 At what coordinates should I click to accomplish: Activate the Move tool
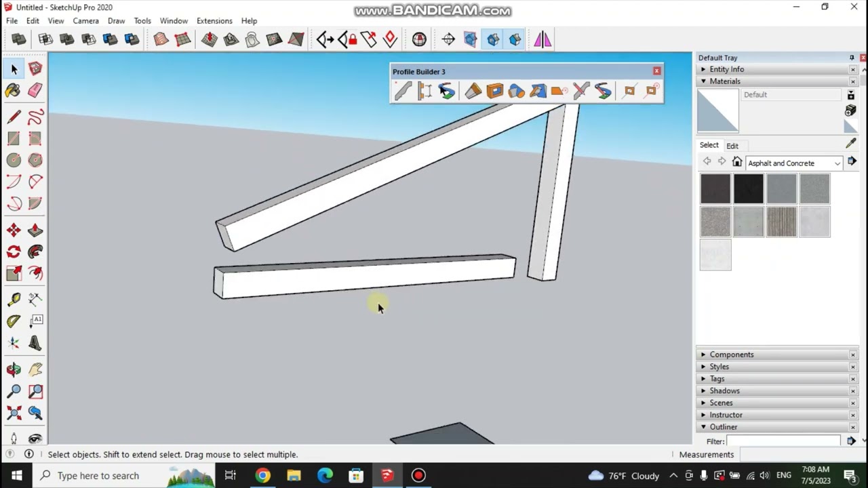[14, 230]
